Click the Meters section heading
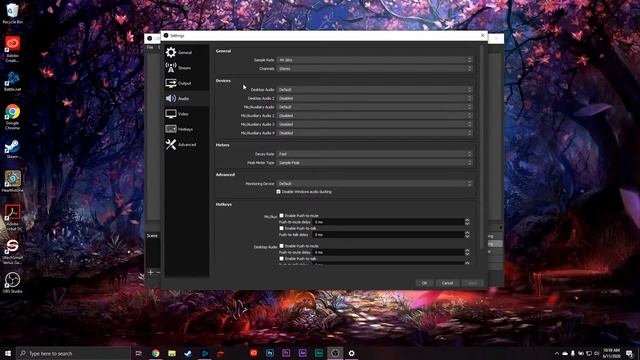This screenshot has width=640, height=360. [x=222, y=145]
